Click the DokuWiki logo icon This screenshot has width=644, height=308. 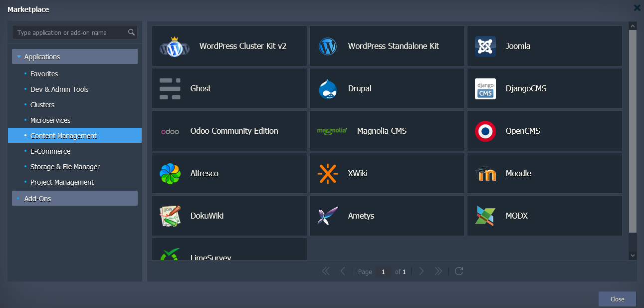[x=170, y=216]
